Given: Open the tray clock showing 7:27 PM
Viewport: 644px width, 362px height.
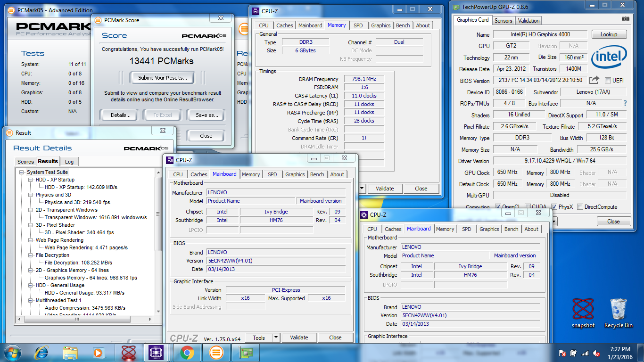Looking at the screenshot, I should pos(619,353).
